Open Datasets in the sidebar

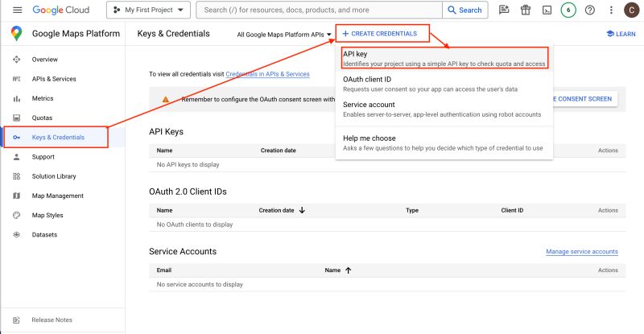coord(45,235)
